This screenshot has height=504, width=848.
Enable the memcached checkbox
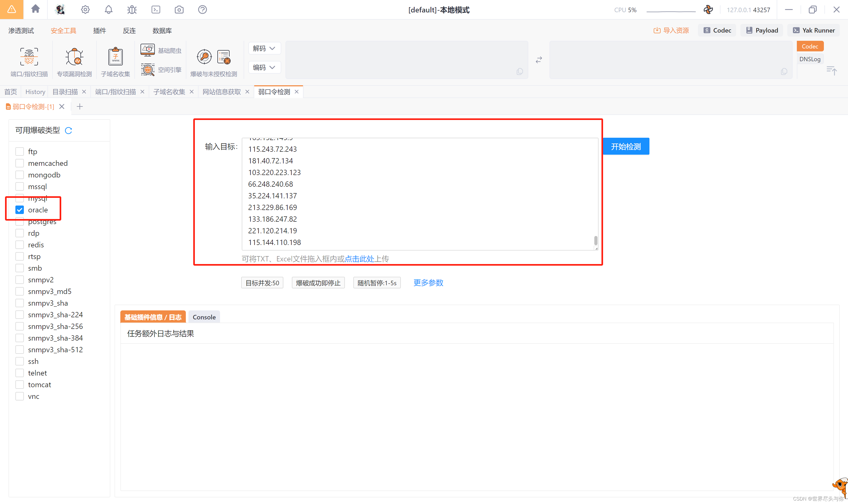(x=20, y=163)
